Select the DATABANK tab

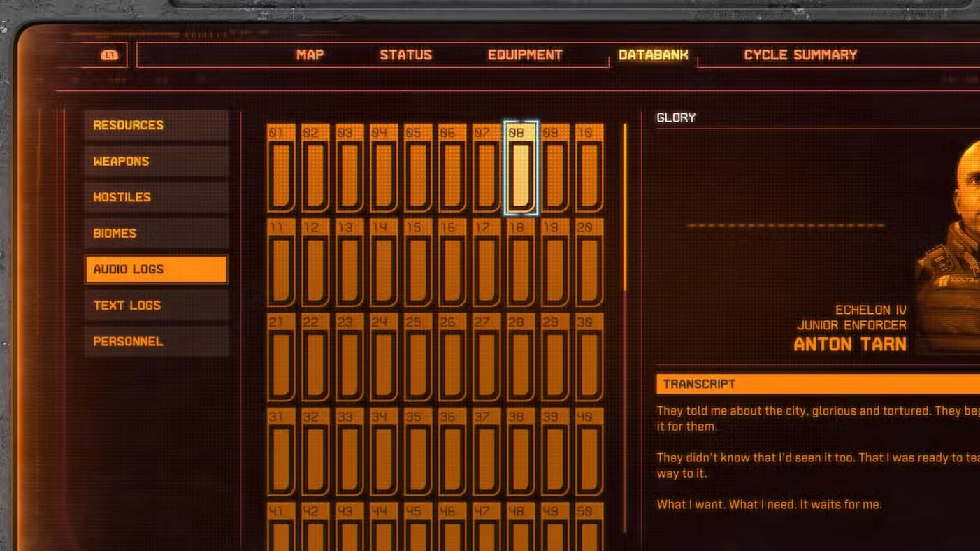[653, 55]
